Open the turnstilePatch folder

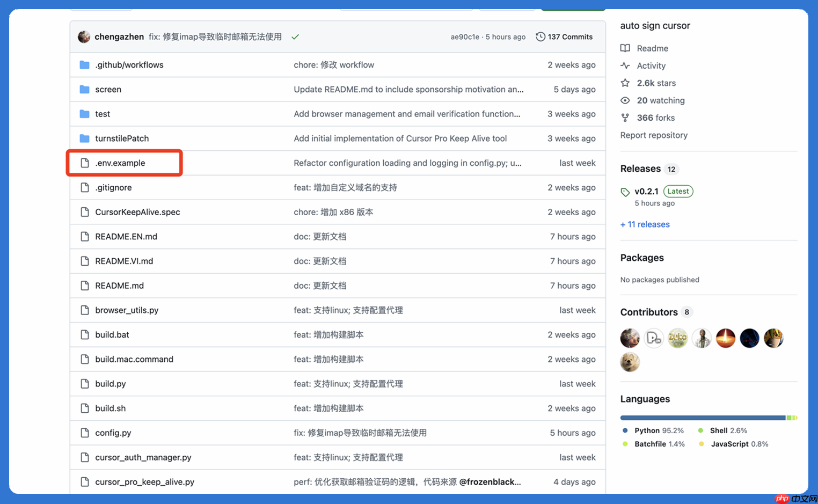pos(122,138)
